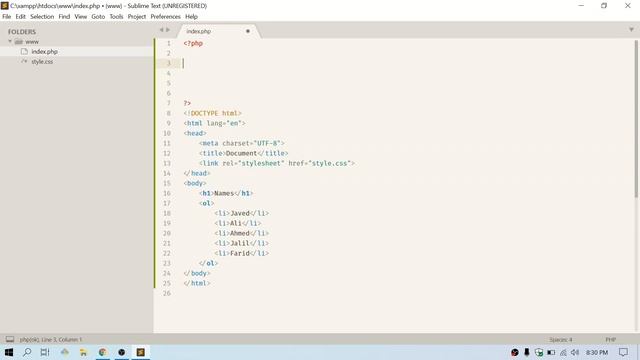640x360 pixels.
Task: Click the link rel stylesheet line
Action: click(277, 163)
